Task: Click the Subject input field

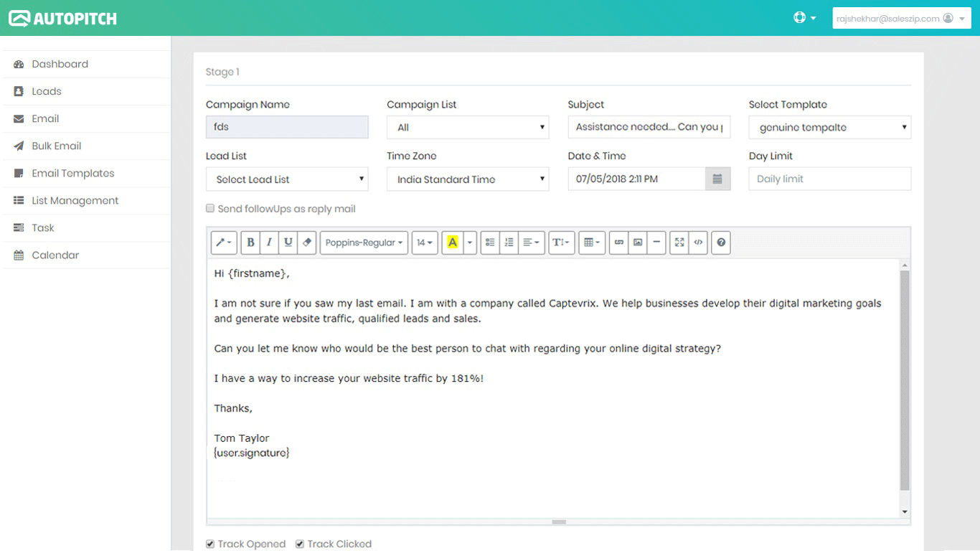Action: pos(649,127)
